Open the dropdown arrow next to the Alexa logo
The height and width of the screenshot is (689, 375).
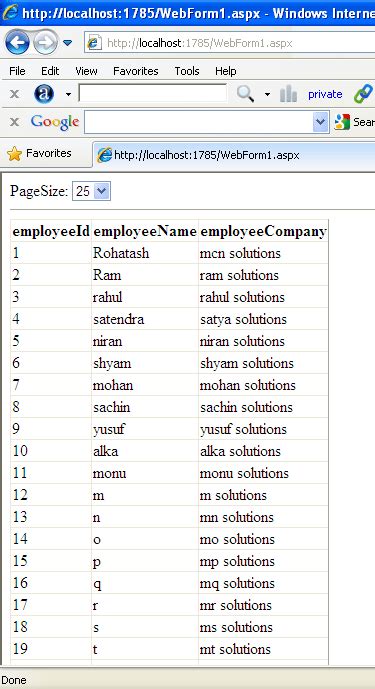(x=68, y=94)
